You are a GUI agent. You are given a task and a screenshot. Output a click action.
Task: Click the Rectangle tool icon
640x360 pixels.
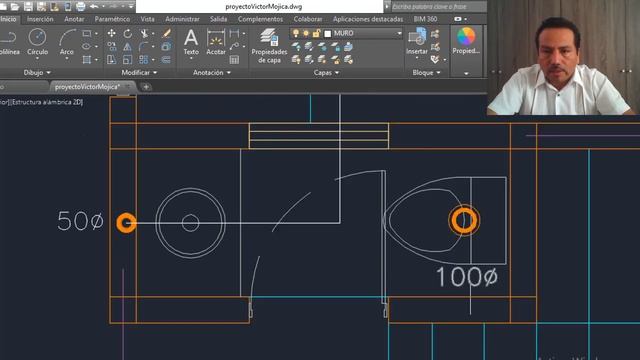pyautogui.click(x=87, y=33)
